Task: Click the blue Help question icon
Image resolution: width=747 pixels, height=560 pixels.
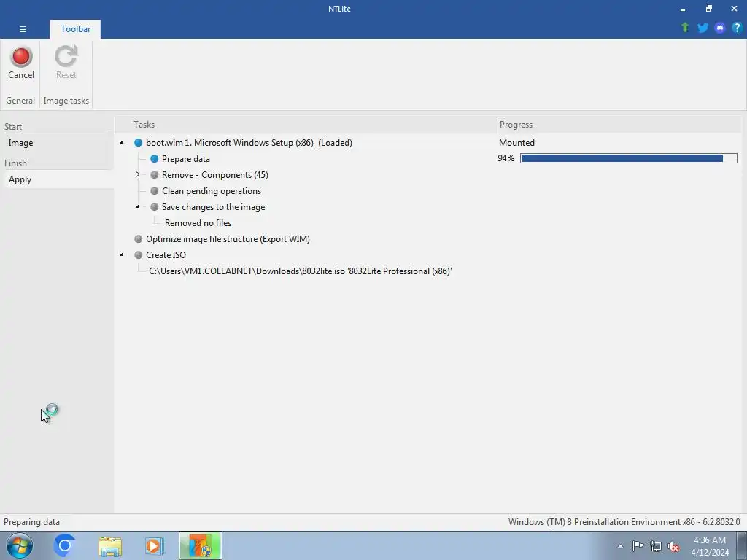Action: pyautogui.click(x=737, y=28)
